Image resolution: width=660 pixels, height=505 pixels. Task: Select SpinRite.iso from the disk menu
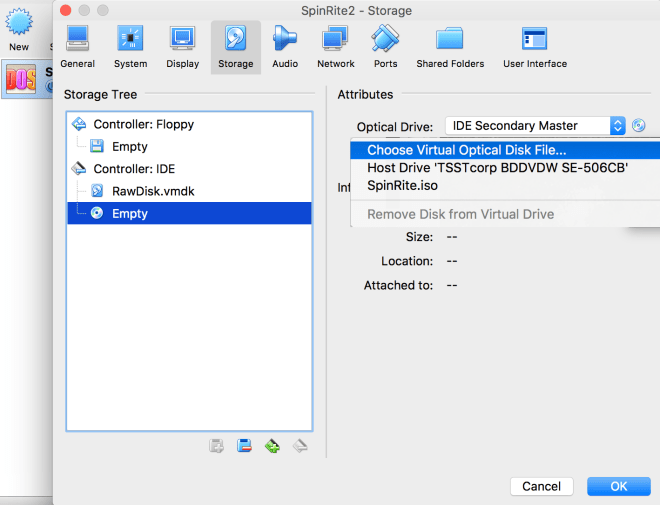tap(402, 186)
